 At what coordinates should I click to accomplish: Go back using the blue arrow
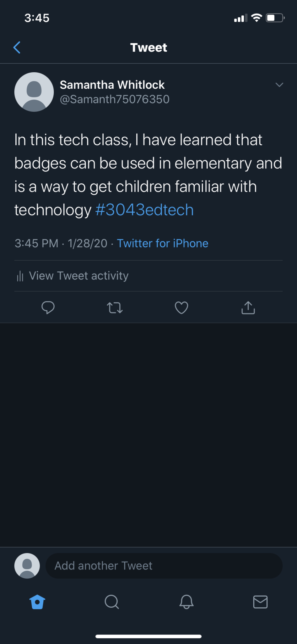click(17, 47)
